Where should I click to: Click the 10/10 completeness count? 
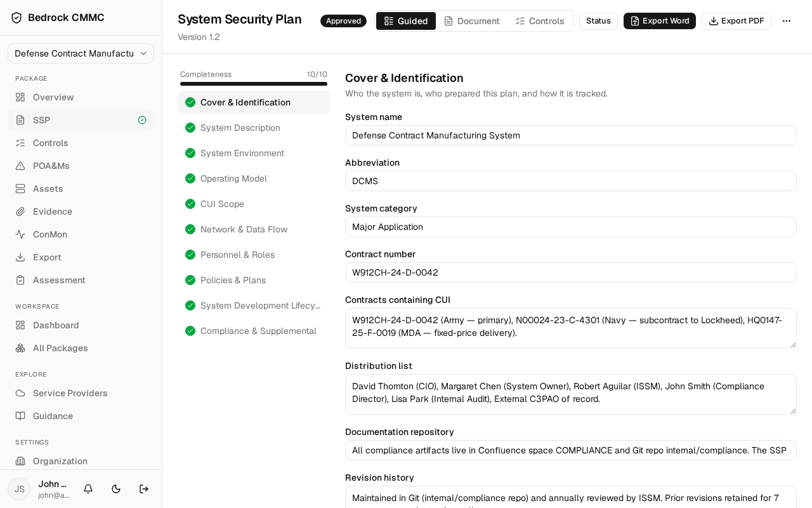(317, 74)
